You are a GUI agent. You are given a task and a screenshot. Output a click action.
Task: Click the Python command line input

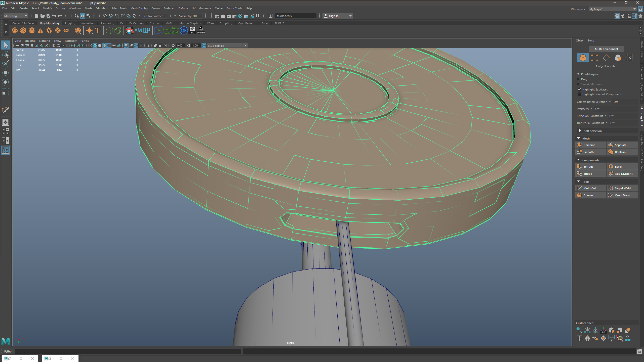coord(128,351)
